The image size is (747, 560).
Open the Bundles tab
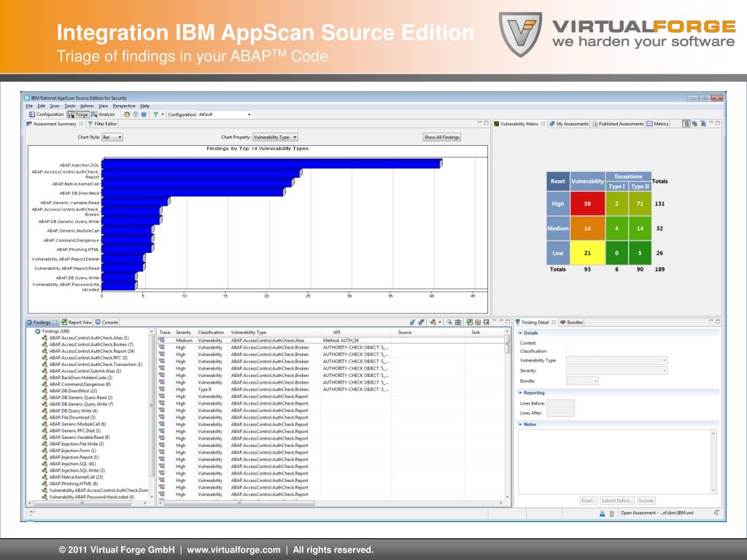pyautogui.click(x=572, y=322)
